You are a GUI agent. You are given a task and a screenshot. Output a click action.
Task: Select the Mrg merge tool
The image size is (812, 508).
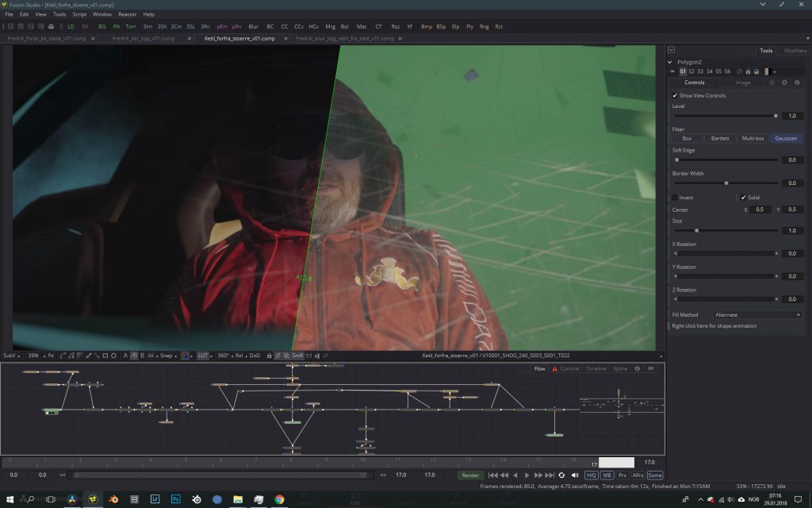point(330,26)
